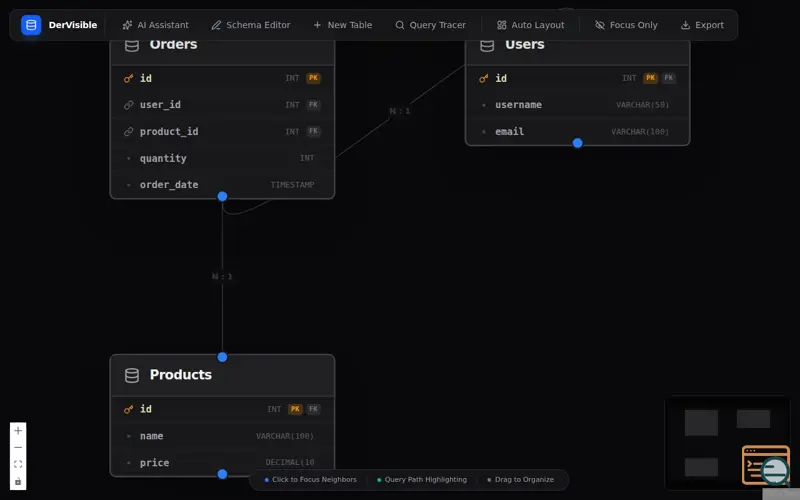Screen dimensions: 800x500
Task: Click the Users table database icon
Action: (x=487, y=45)
